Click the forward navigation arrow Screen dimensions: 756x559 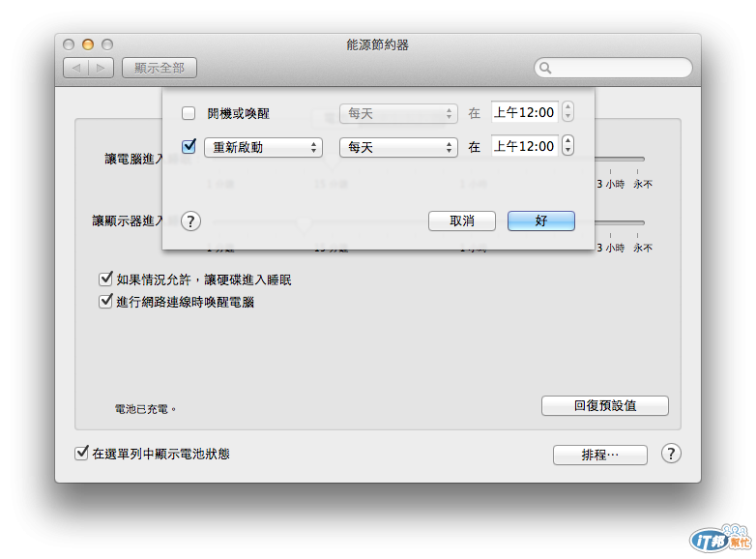pos(102,68)
